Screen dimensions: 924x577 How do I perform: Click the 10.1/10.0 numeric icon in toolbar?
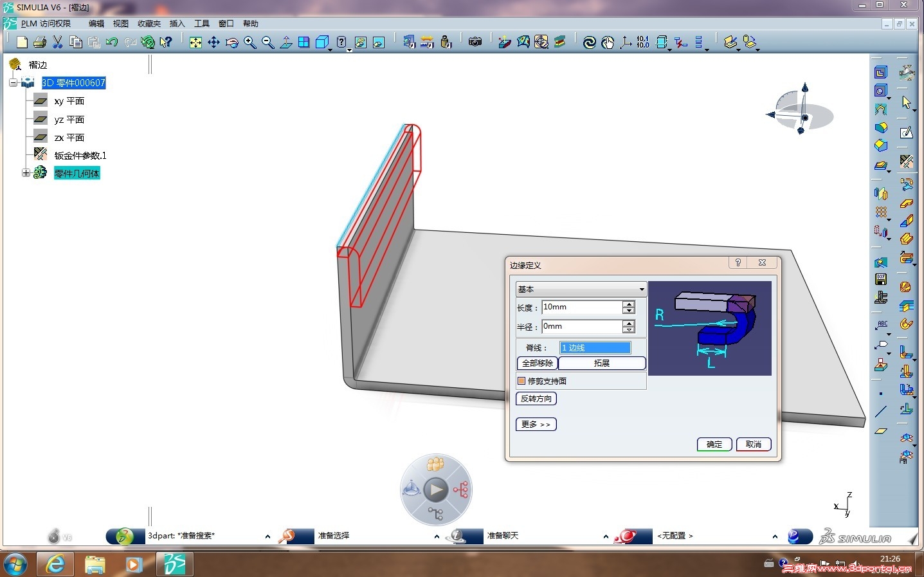[x=643, y=42]
